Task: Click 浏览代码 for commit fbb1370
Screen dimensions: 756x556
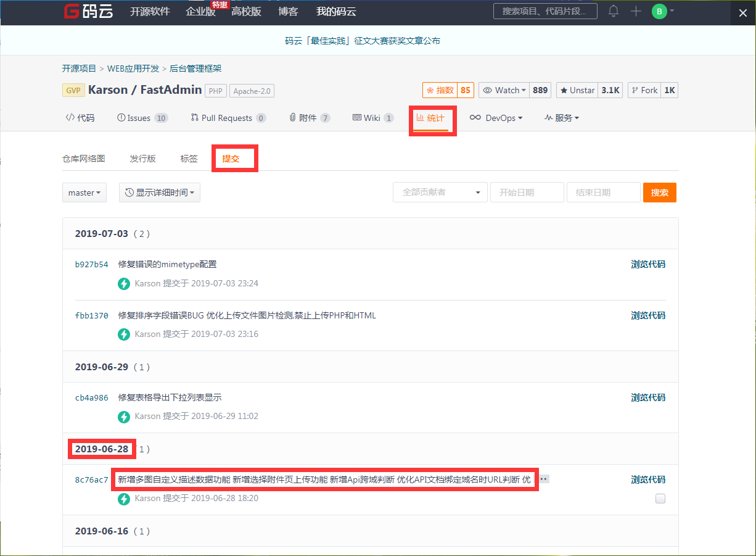Action: tap(648, 315)
